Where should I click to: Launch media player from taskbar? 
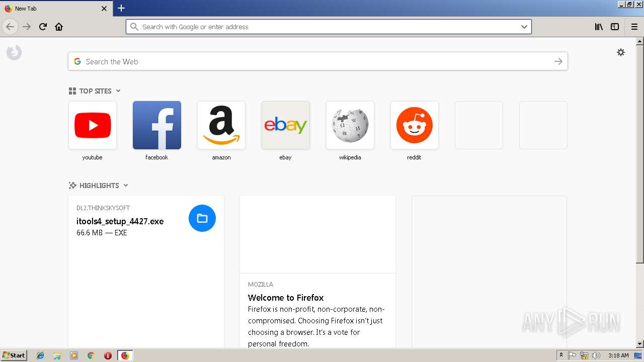pyautogui.click(x=74, y=355)
